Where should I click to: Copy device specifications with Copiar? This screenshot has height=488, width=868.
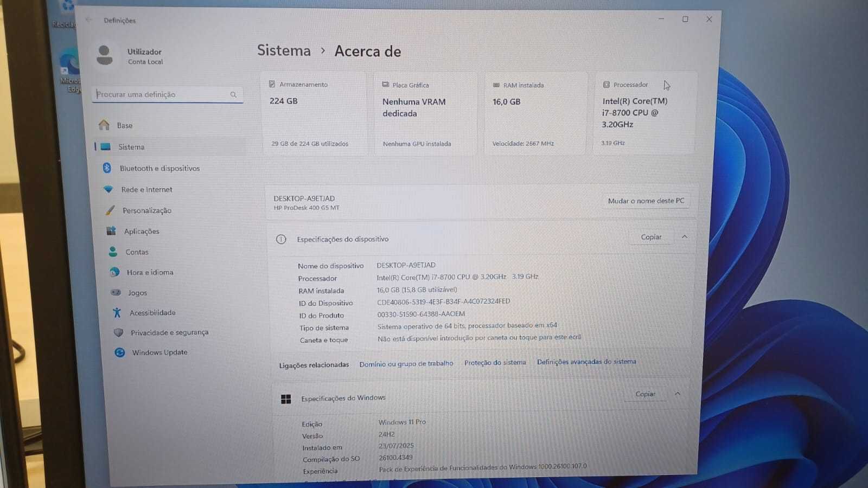[651, 237]
